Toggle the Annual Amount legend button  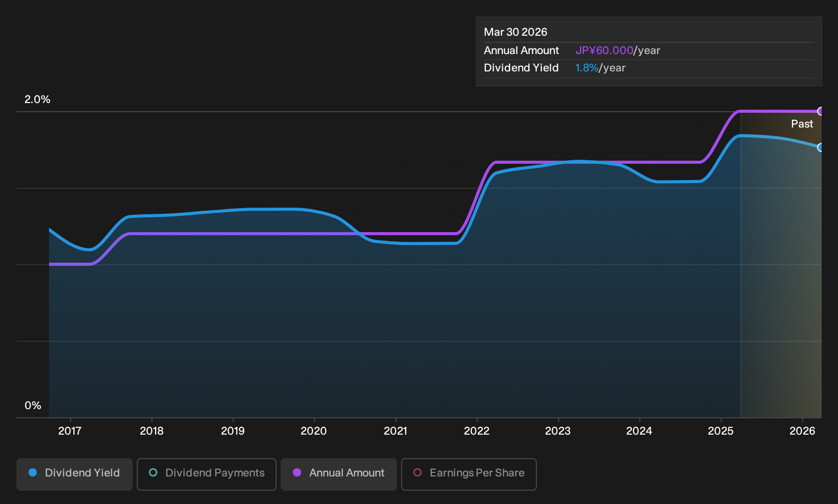tap(339, 474)
